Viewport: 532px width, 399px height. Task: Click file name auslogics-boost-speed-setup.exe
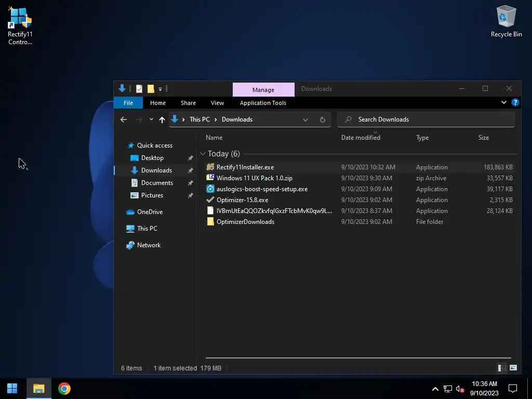click(x=262, y=189)
